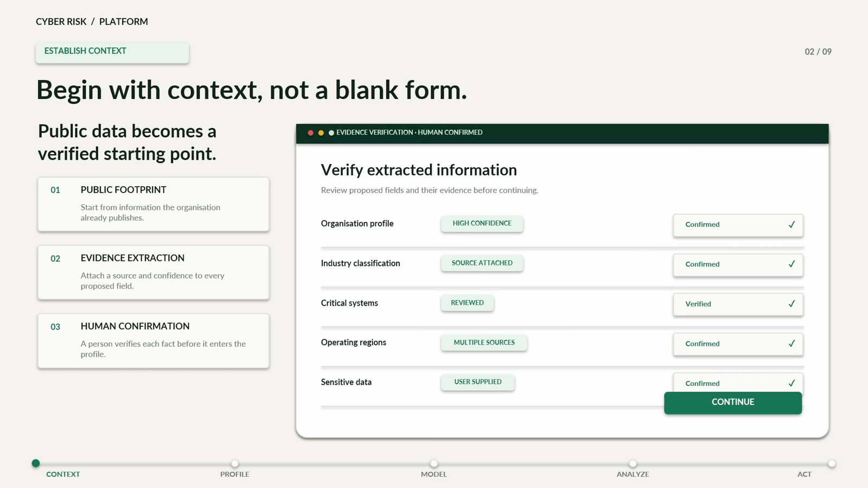This screenshot has width=868, height=488.
Task: Go to the PROFILE step label
Action: click(235, 474)
